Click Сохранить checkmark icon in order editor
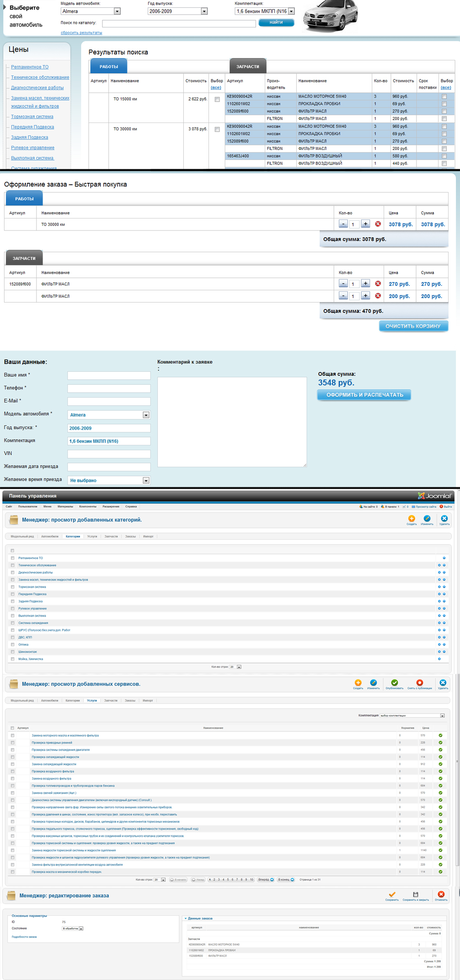Screen dimensions: 460x980 (392, 894)
